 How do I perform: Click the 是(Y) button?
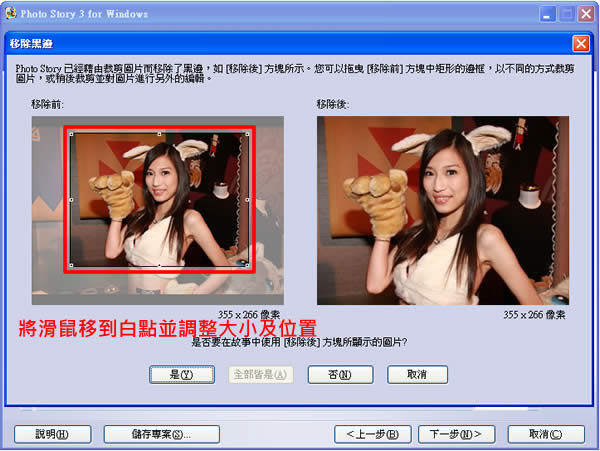tap(182, 374)
